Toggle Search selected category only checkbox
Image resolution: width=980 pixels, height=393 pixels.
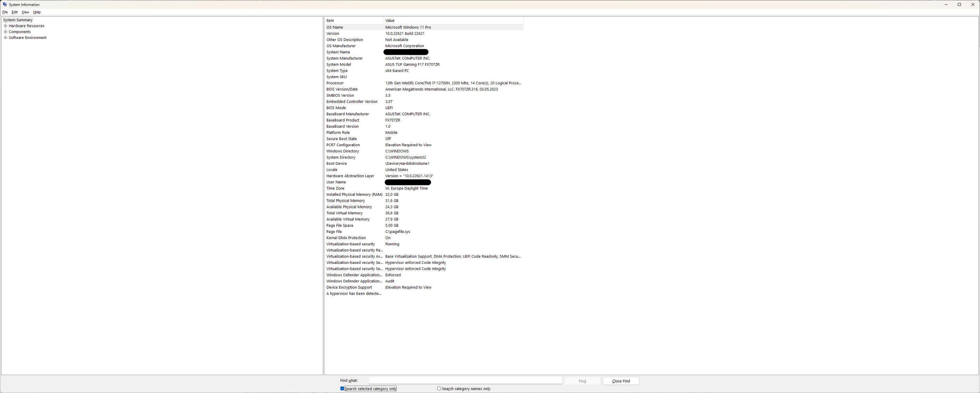342,388
